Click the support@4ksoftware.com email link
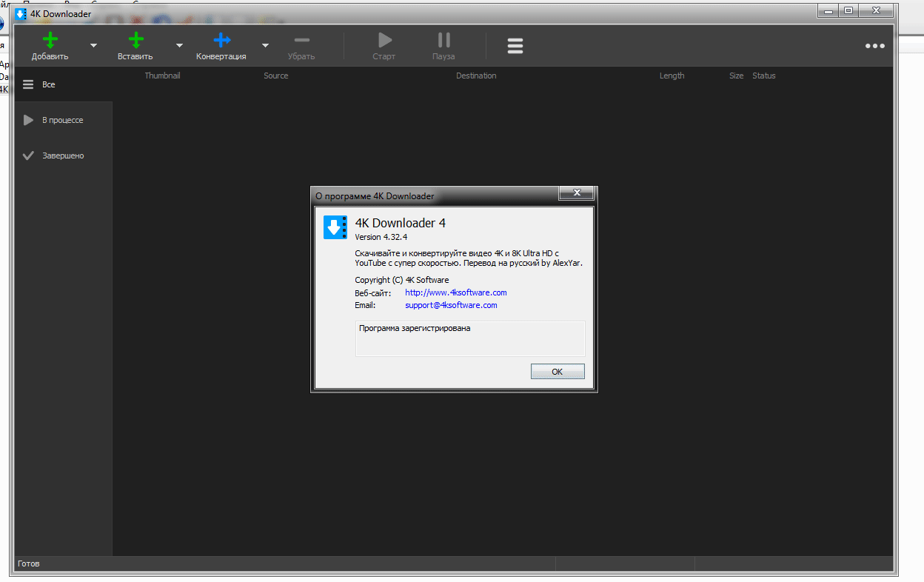The image size is (924, 582). 451,305
